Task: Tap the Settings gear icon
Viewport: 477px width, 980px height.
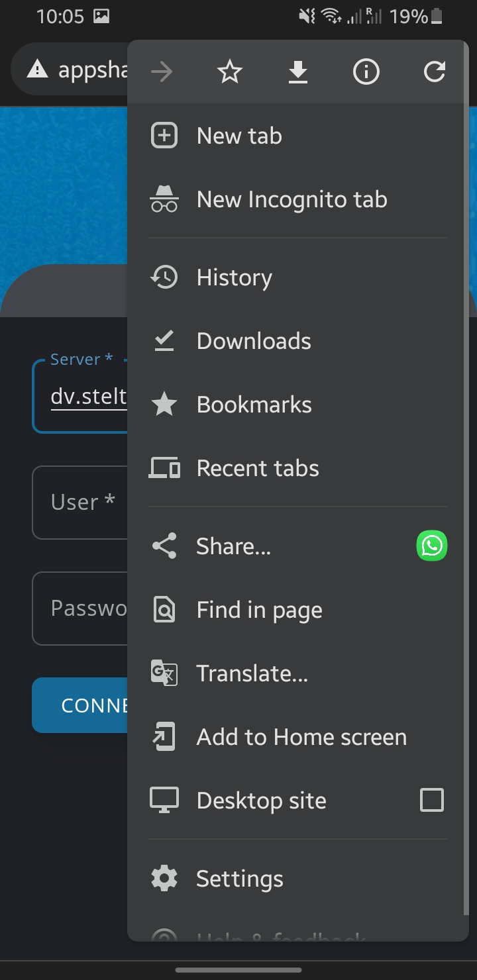Action: [164, 879]
